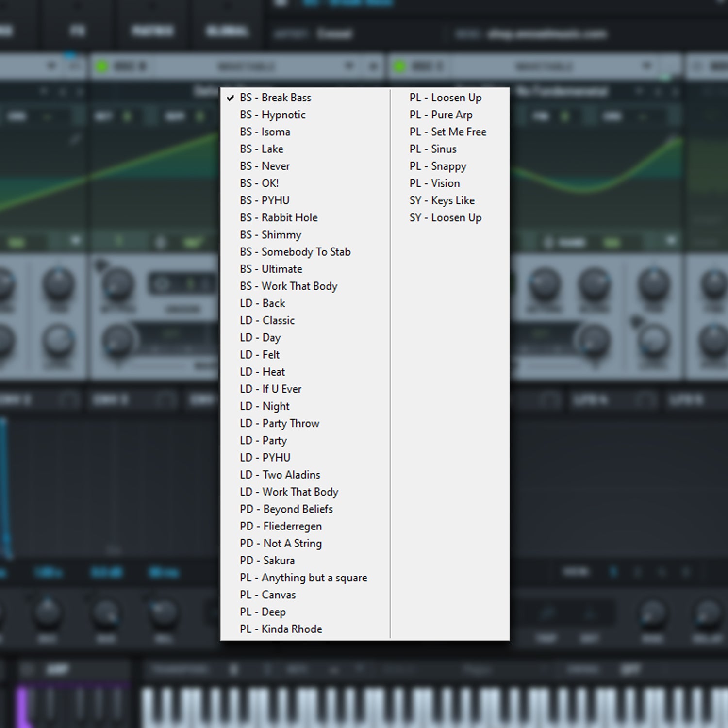
Task: Toggle the green OSC B enable light
Action: pyautogui.click(x=101, y=66)
